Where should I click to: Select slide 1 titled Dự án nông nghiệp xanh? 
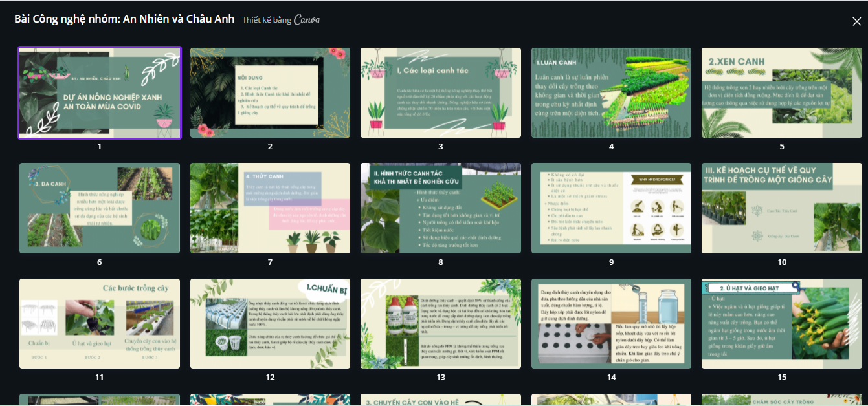tap(100, 92)
